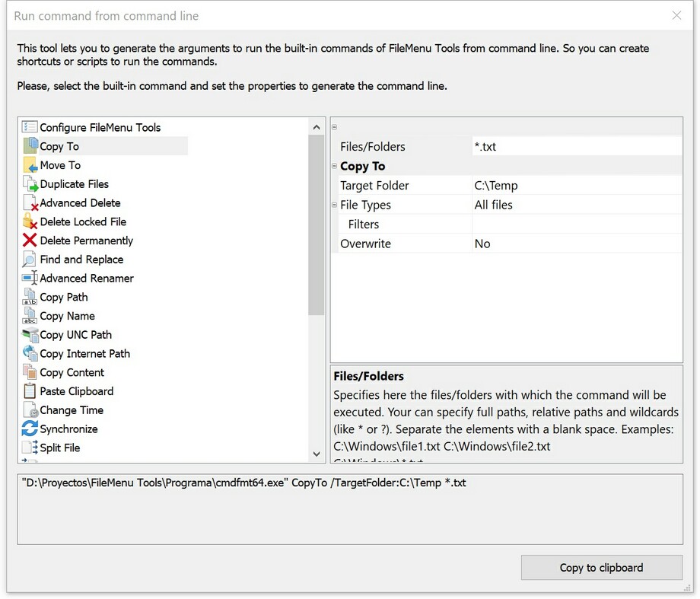Click the Configure FileMenu Tools icon
Image resolution: width=700 pixels, height=599 pixels.
coord(30,127)
